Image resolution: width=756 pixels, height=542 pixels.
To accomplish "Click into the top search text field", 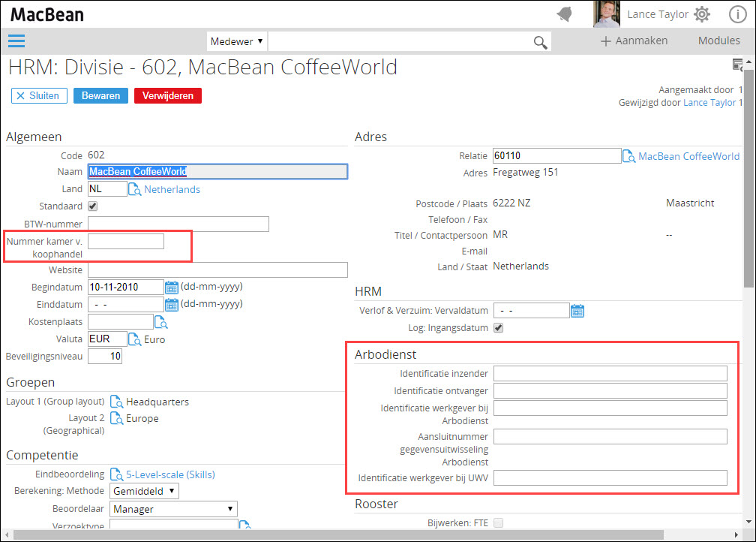I will (400, 41).
